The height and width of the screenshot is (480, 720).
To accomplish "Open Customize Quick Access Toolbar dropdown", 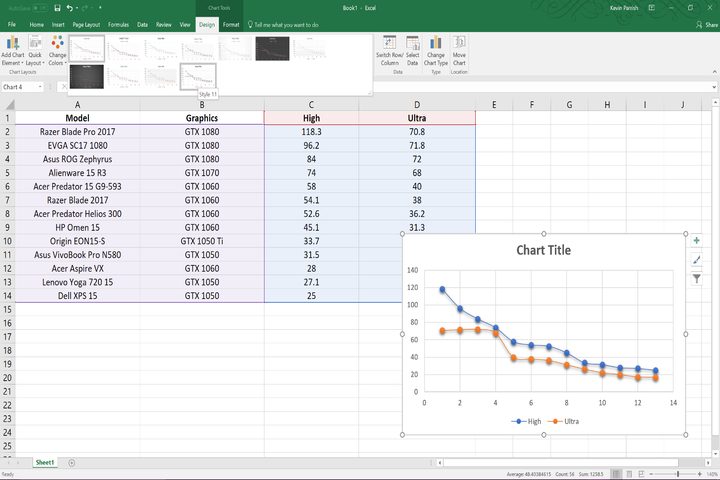I will point(101,8).
